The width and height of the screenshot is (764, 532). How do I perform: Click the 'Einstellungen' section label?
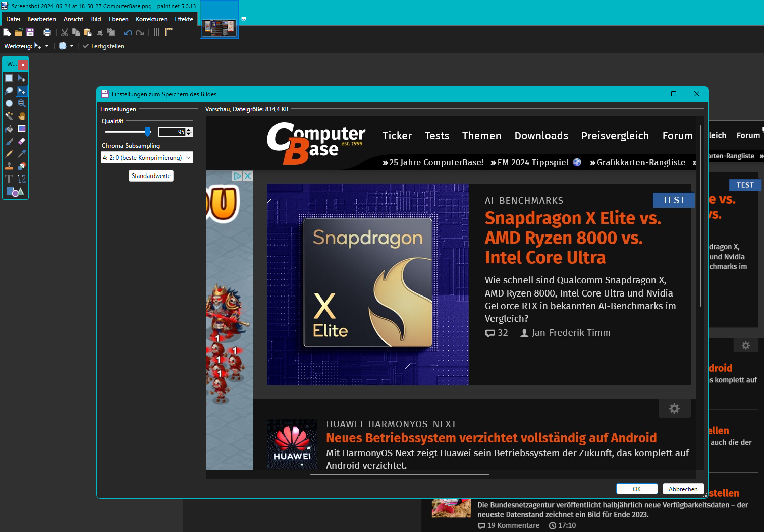pyautogui.click(x=118, y=109)
